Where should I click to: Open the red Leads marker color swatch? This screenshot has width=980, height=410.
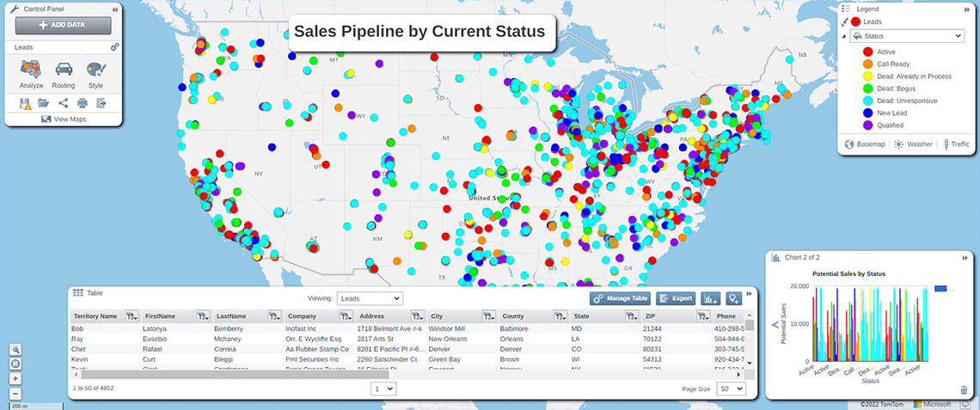click(855, 21)
